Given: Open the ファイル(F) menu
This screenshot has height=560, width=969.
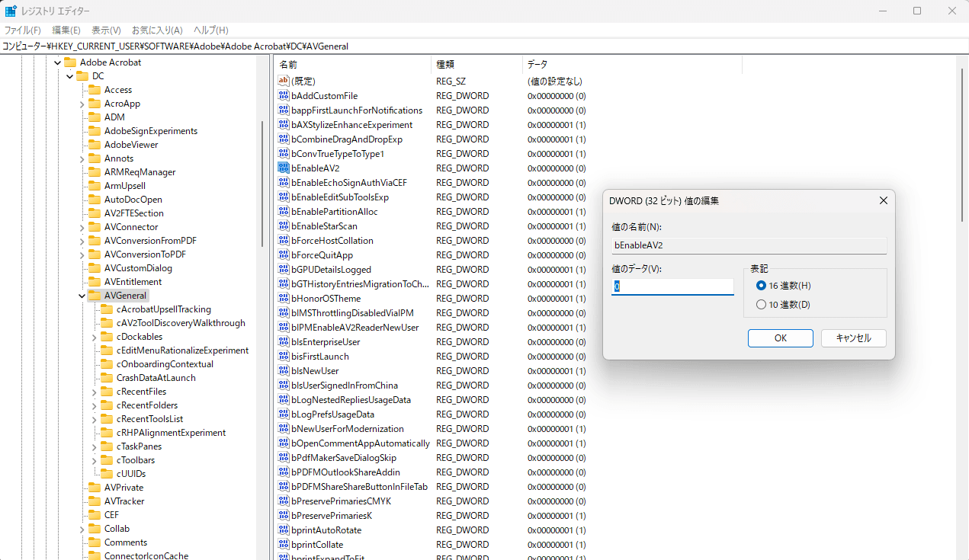Looking at the screenshot, I should [x=22, y=30].
